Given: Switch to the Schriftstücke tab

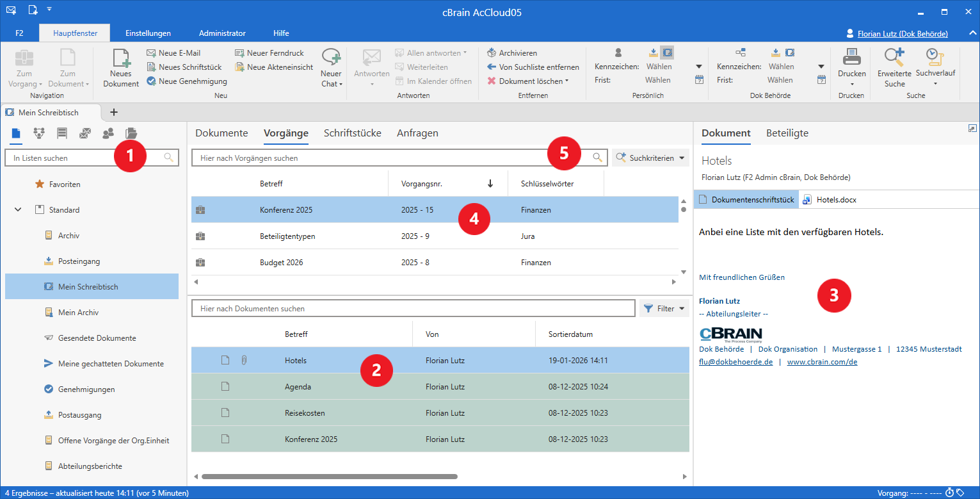Looking at the screenshot, I should pyautogui.click(x=353, y=133).
